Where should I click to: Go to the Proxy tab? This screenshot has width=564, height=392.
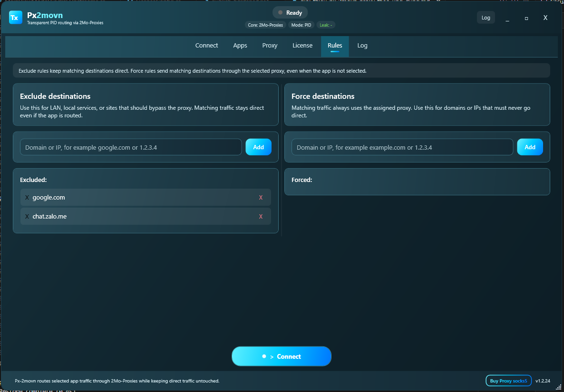(270, 46)
